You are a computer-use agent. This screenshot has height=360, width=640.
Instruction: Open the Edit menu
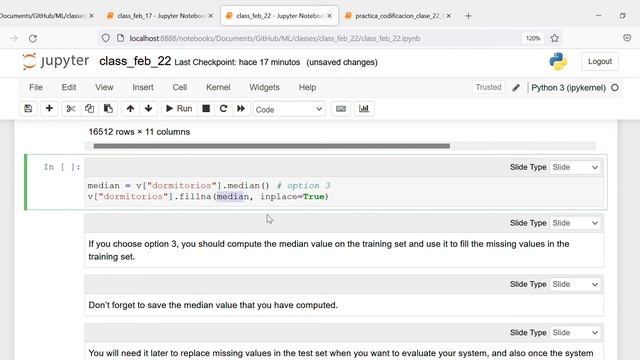click(x=69, y=87)
